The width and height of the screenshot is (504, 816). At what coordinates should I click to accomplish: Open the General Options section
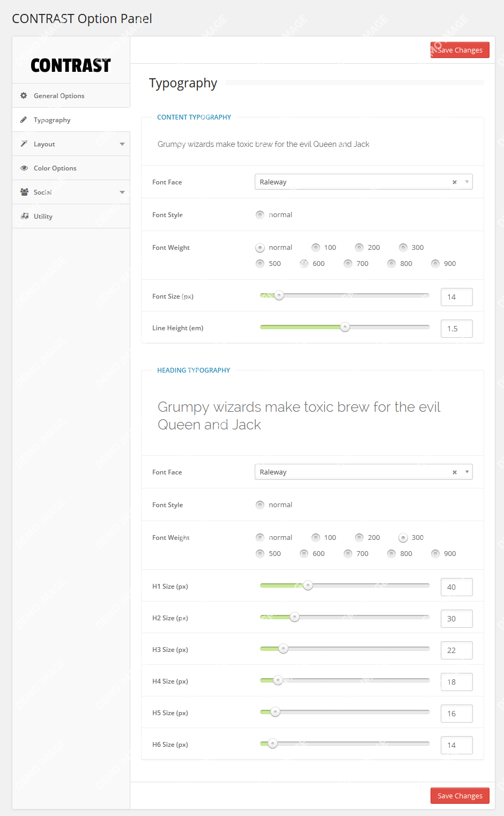59,95
